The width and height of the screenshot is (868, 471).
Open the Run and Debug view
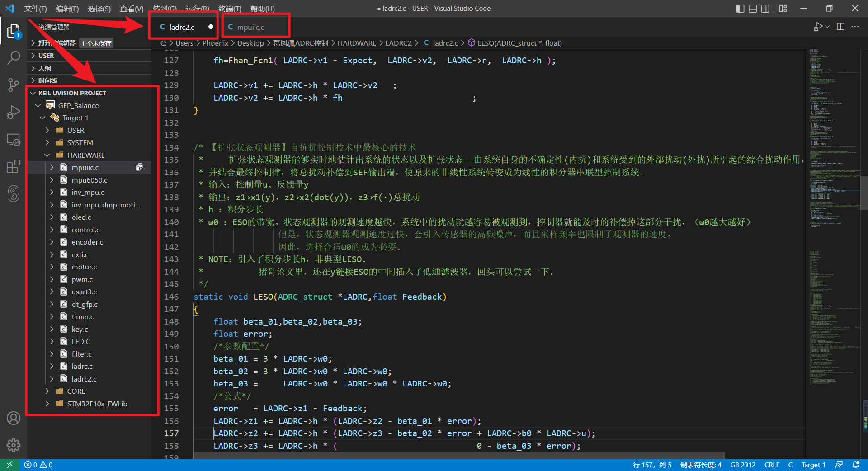(x=14, y=112)
